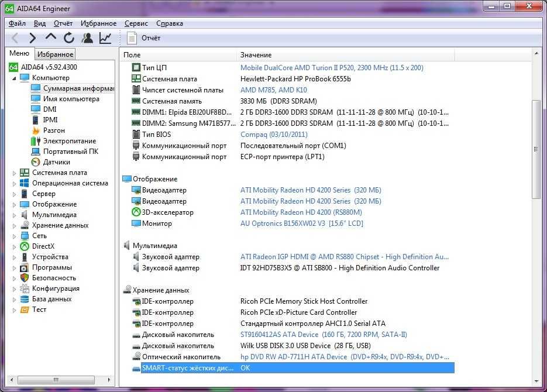This screenshot has width=547, height=392.
Task: Expand the Отображение tree node
Action: pos(14,204)
